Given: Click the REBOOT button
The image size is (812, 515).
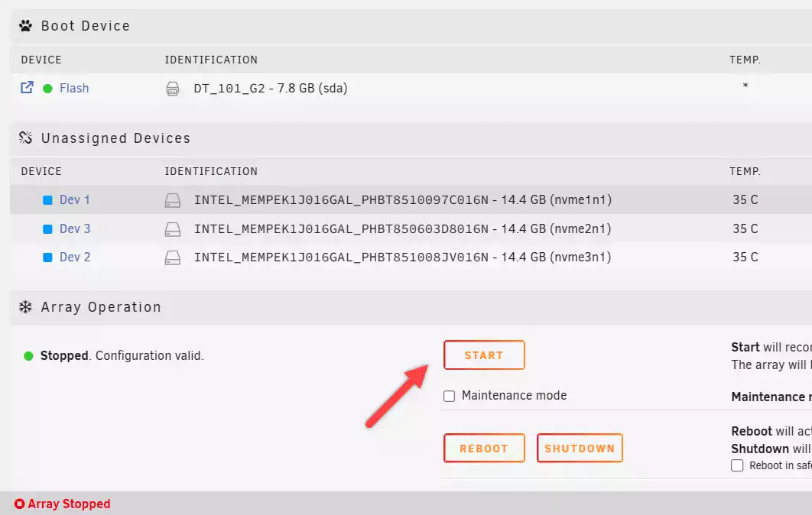Looking at the screenshot, I should click(x=484, y=449).
